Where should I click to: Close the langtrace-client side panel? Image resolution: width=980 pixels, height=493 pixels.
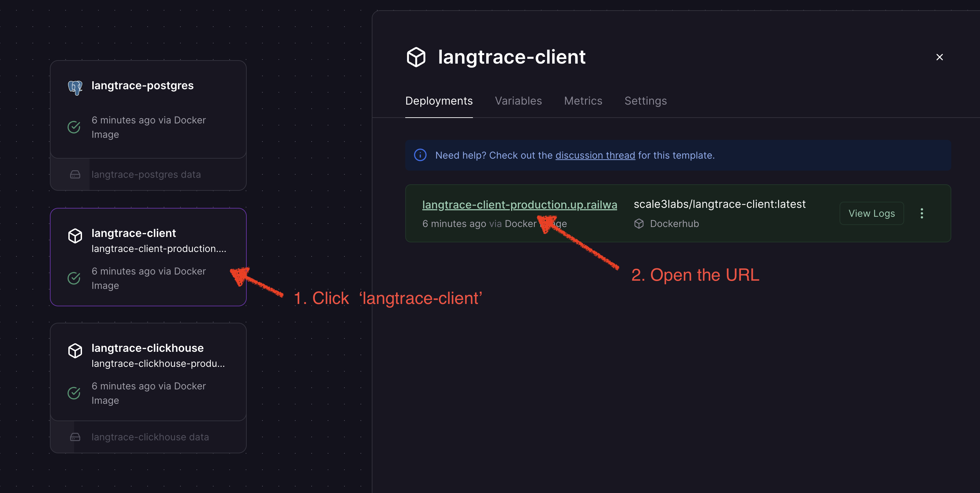coord(939,57)
